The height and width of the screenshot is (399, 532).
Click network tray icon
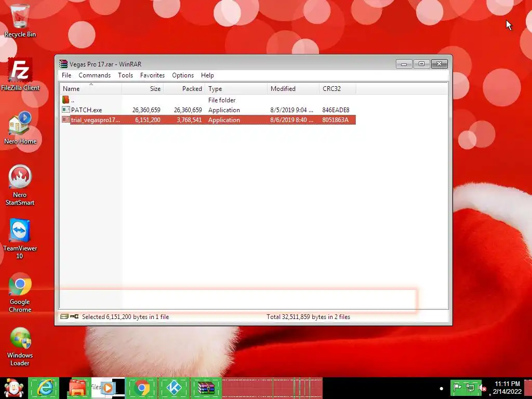coord(470,387)
